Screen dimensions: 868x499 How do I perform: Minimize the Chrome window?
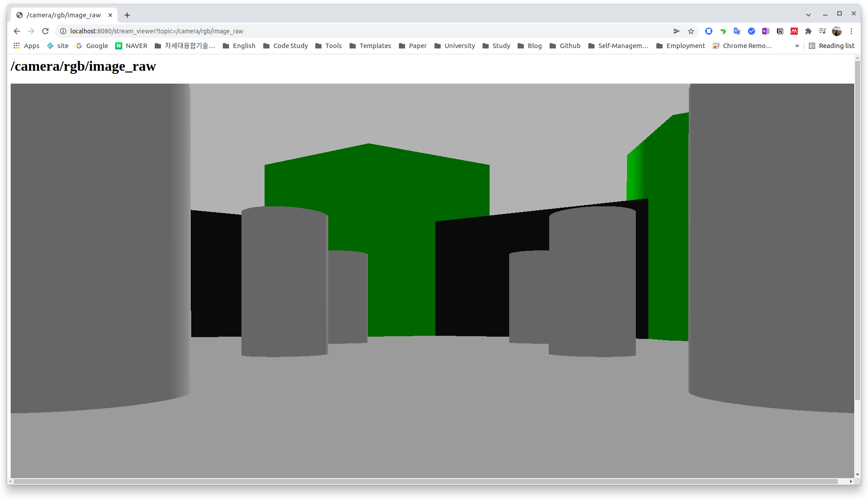point(825,15)
